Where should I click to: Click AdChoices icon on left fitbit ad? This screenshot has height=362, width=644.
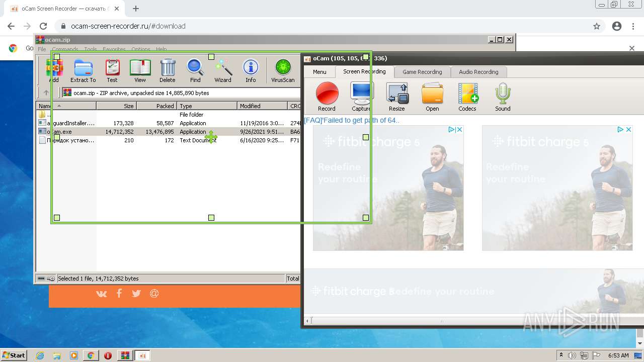tap(452, 129)
